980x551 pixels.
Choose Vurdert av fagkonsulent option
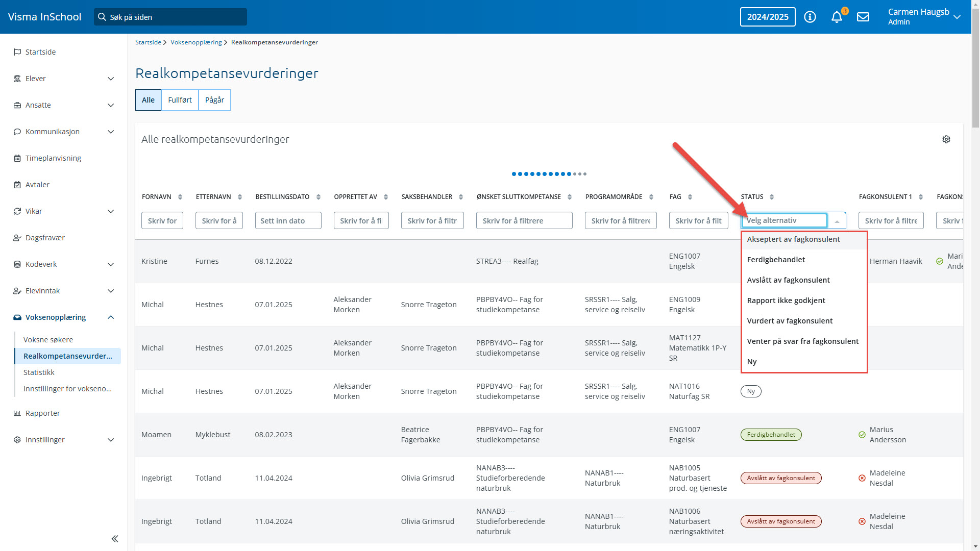[804, 321]
